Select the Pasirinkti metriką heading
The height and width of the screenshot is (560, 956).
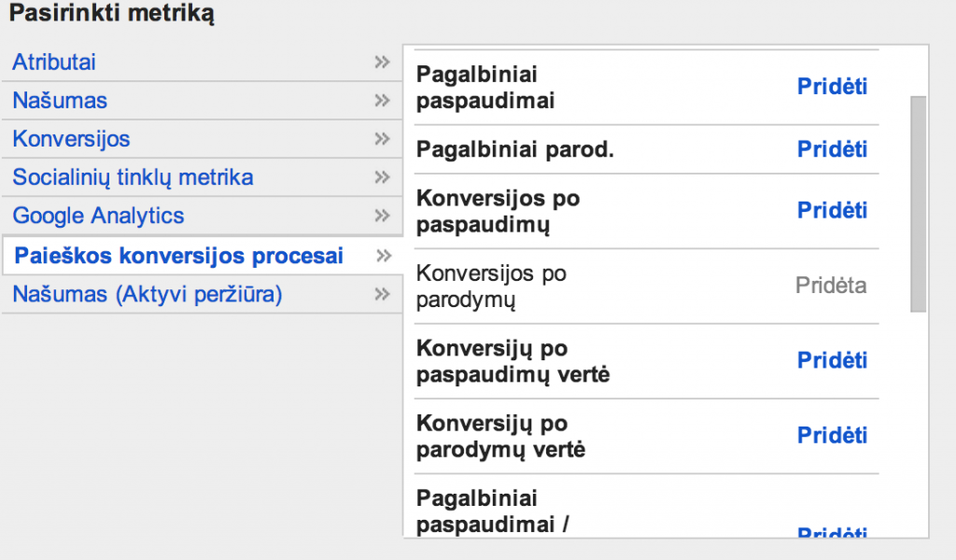tap(110, 15)
